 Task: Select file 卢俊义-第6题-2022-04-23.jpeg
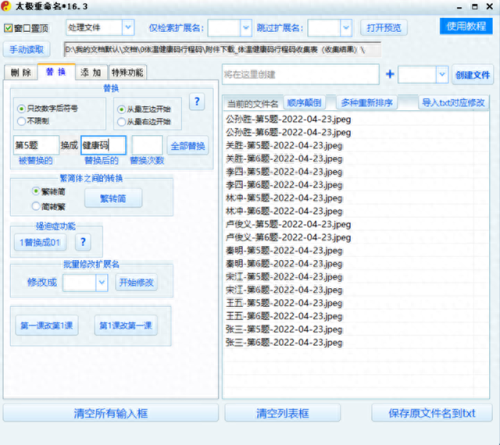(288, 237)
